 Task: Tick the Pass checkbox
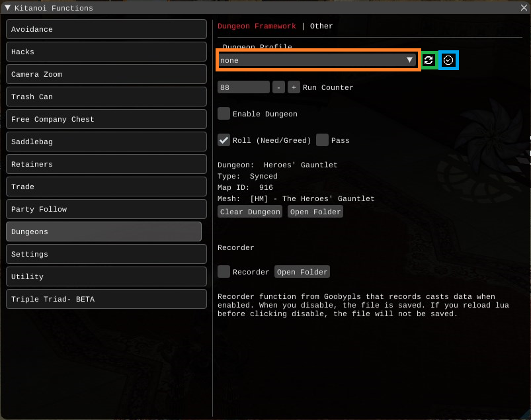tap(322, 140)
